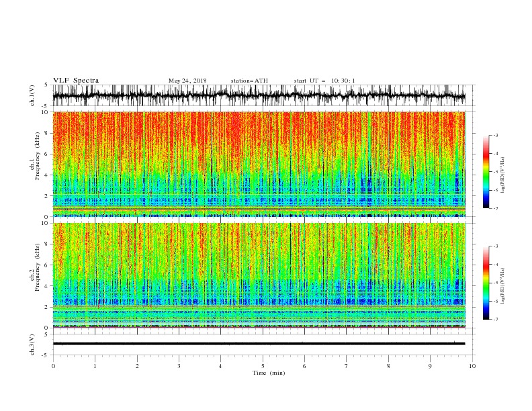Click time axis tick label '3'

click(179, 366)
